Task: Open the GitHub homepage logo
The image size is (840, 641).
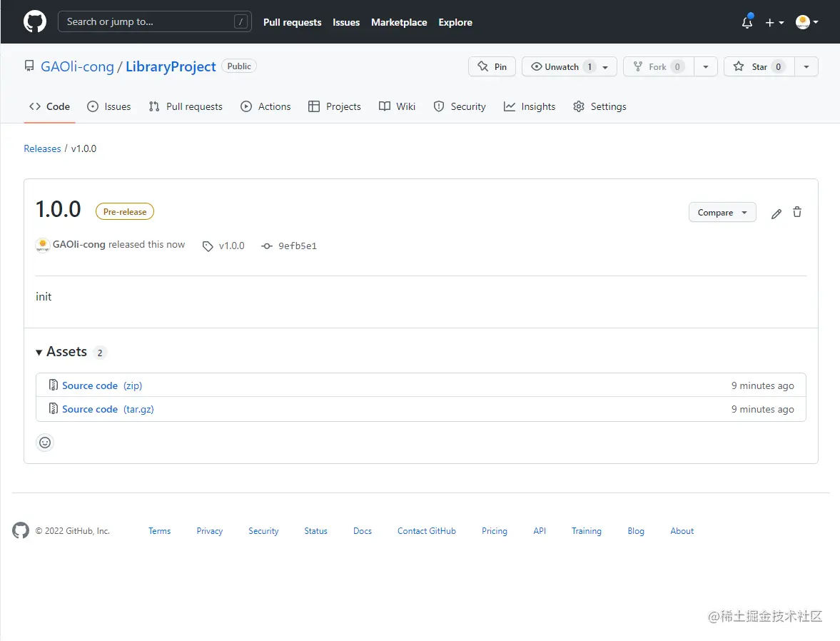Action: pos(35,22)
